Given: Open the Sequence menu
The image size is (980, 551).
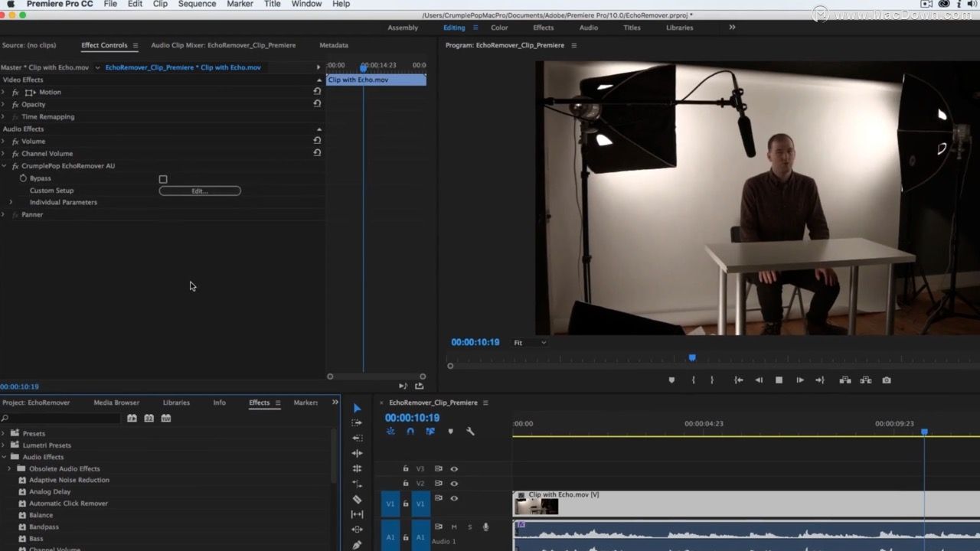Looking at the screenshot, I should (x=197, y=4).
